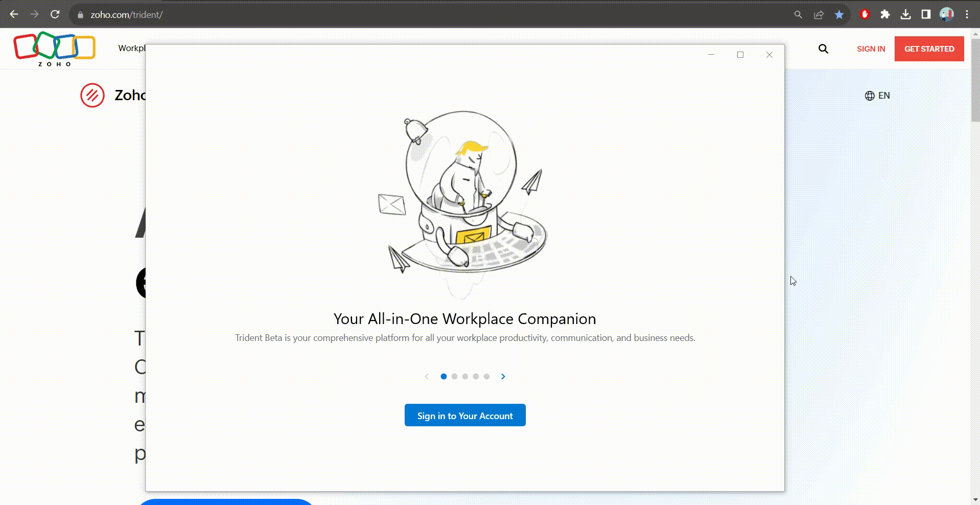Select the last carousel dot
Viewport: 980px width, 505px height.
[x=486, y=377]
